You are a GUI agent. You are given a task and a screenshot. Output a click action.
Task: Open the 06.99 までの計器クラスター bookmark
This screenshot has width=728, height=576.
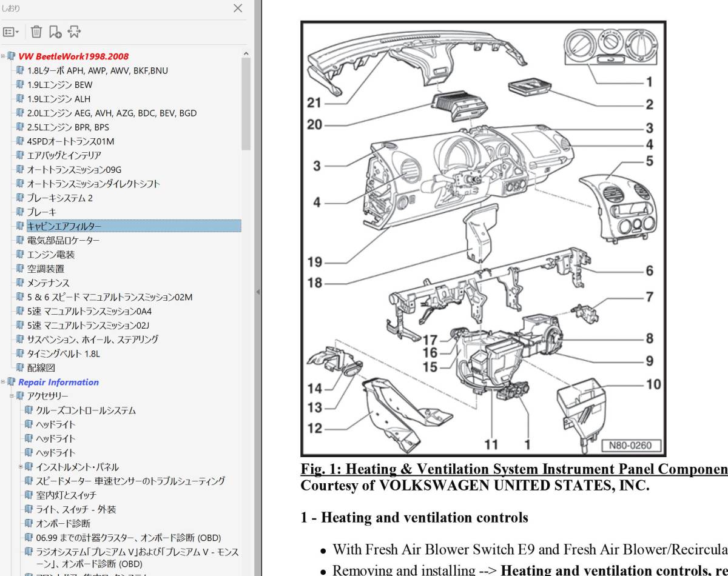click(x=128, y=538)
